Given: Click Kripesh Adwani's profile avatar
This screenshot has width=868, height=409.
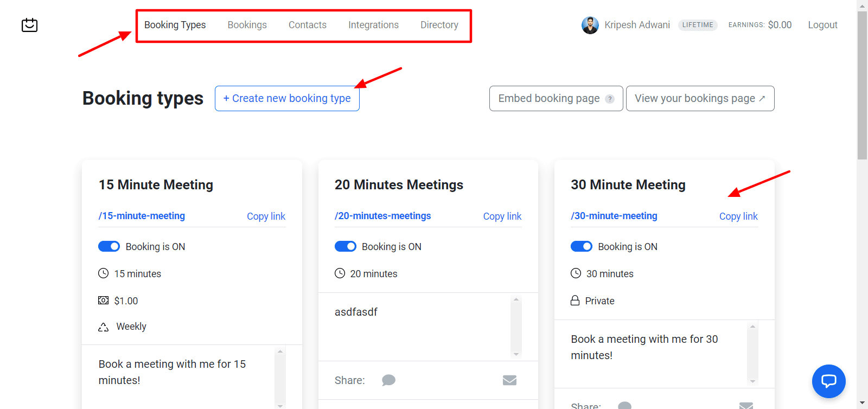Looking at the screenshot, I should (x=590, y=25).
